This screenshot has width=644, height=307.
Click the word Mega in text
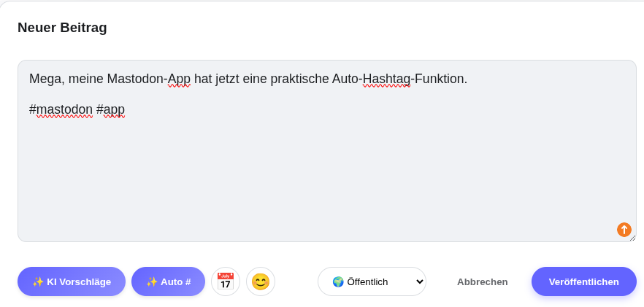click(x=45, y=79)
